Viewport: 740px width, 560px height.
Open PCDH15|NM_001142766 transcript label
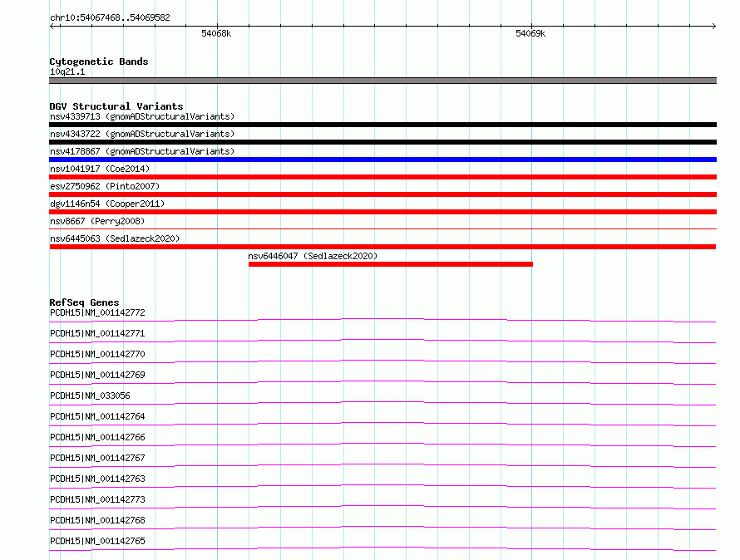(x=97, y=437)
